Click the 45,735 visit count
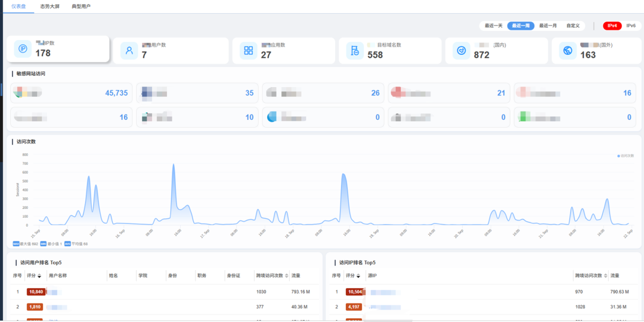Image resolution: width=644 pixels, height=322 pixels. point(116,93)
